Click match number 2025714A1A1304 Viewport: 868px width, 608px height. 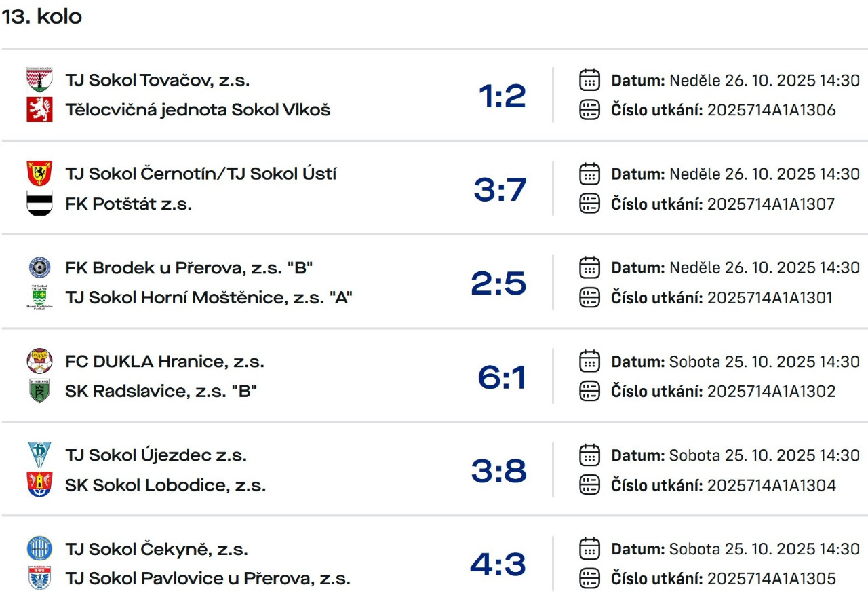(x=771, y=485)
